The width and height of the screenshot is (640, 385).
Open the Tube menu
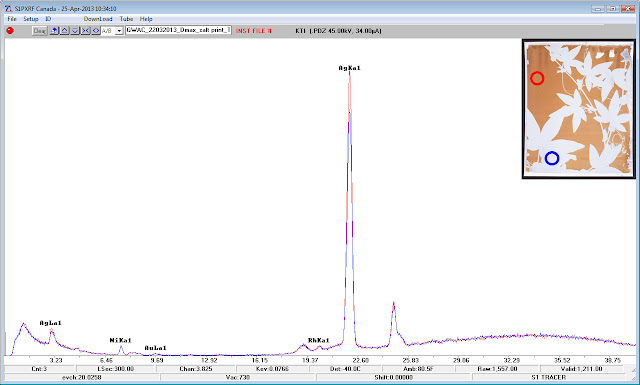(126, 19)
